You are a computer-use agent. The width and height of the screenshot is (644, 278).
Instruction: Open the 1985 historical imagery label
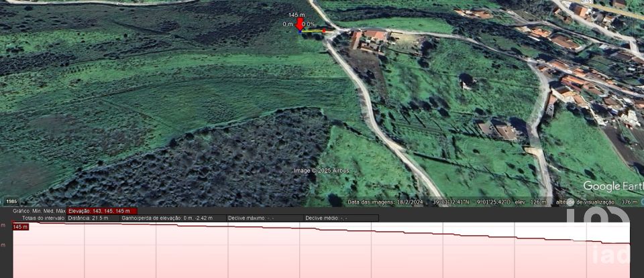tap(11, 201)
